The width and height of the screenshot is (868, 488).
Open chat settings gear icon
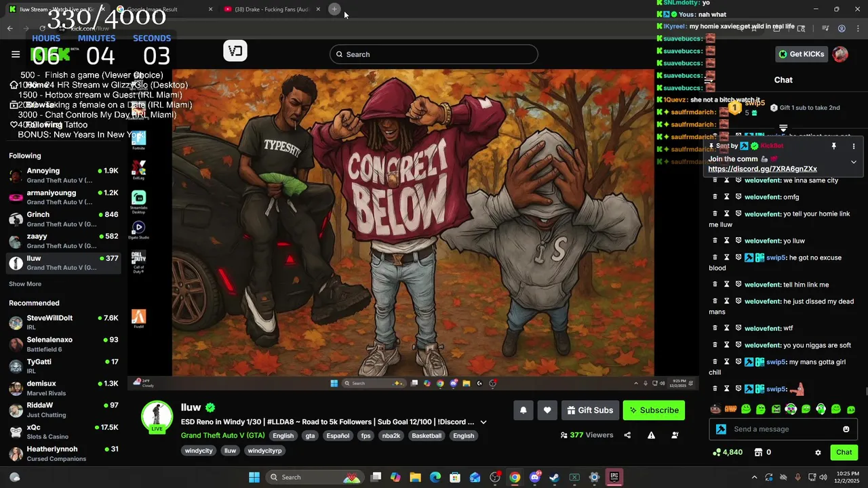818,452
